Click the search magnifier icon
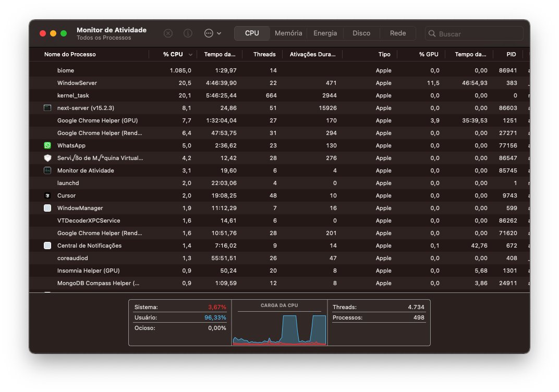Viewport: 559px width, 392px height. tap(432, 33)
